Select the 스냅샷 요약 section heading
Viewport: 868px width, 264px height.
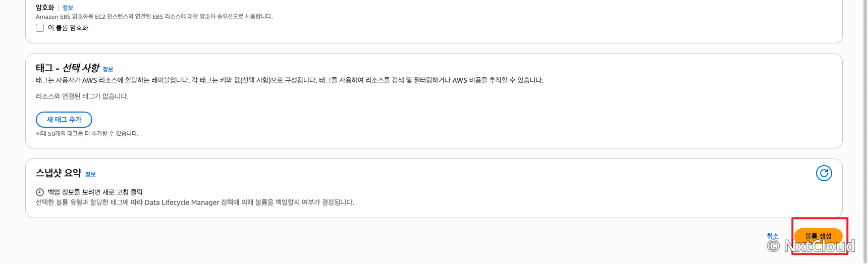(59, 173)
